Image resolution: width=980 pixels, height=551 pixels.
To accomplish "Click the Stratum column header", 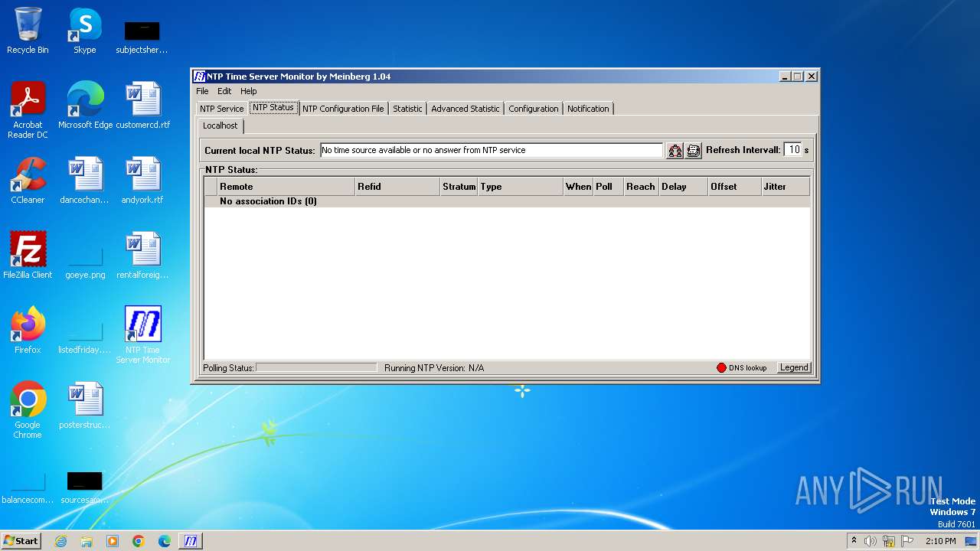I will [459, 187].
